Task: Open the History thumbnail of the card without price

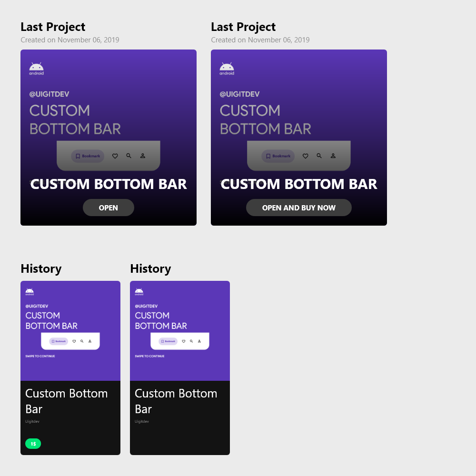Action: pyautogui.click(x=180, y=331)
